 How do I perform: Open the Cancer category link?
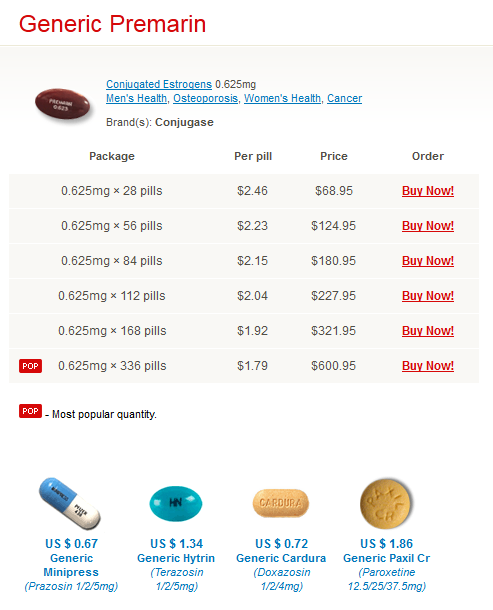pyautogui.click(x=344, y=98)
